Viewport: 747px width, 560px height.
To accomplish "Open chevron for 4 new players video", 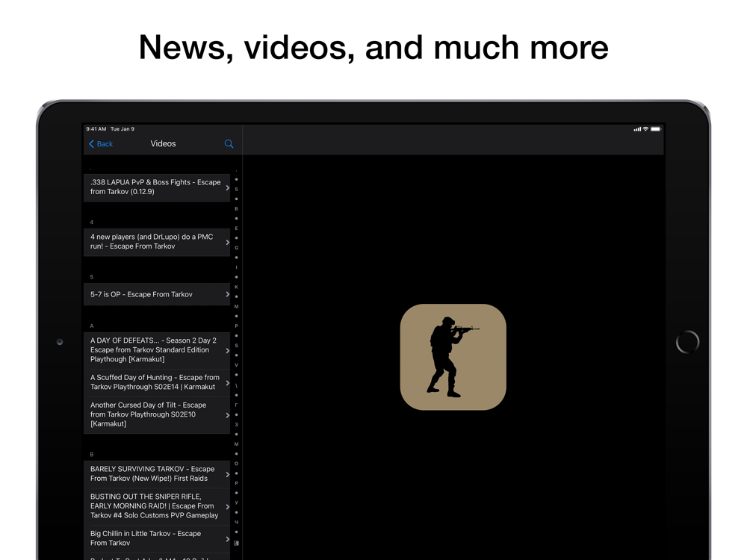I will [x=227, y=243].
